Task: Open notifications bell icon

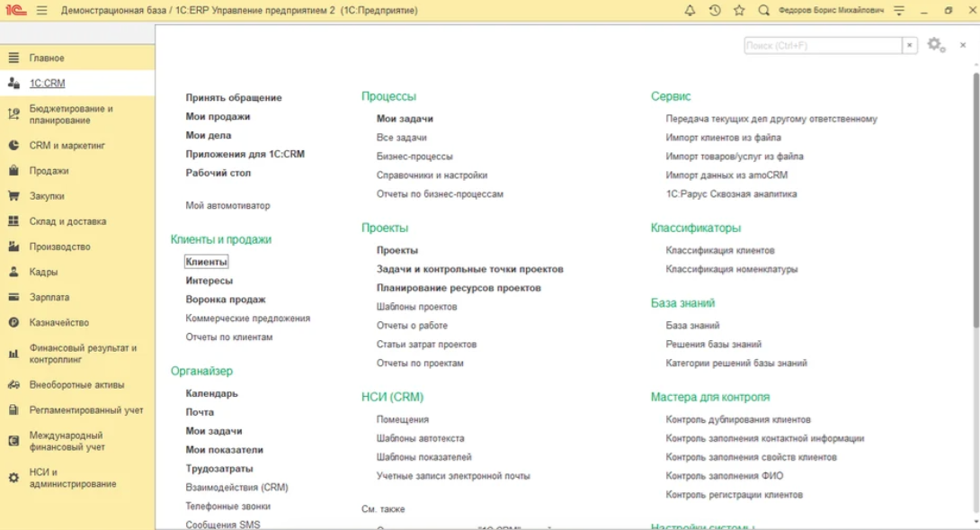Action: (x=690, y=10)
